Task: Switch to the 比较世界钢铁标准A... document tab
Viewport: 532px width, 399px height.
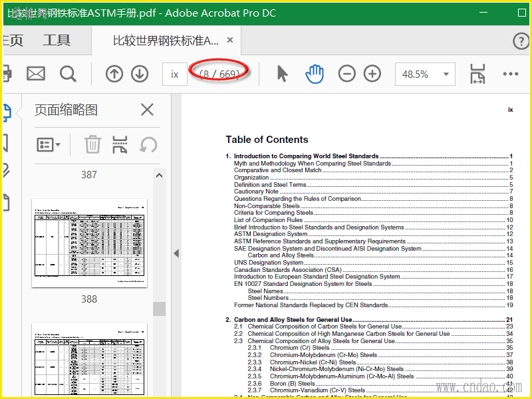Action: [166, 41]
